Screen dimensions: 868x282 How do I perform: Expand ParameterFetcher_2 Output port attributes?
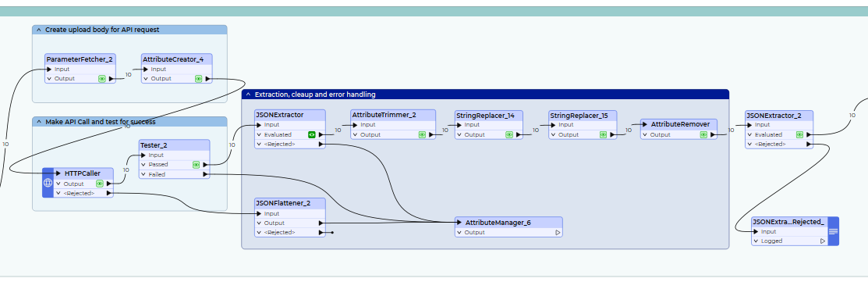[49, 79]
